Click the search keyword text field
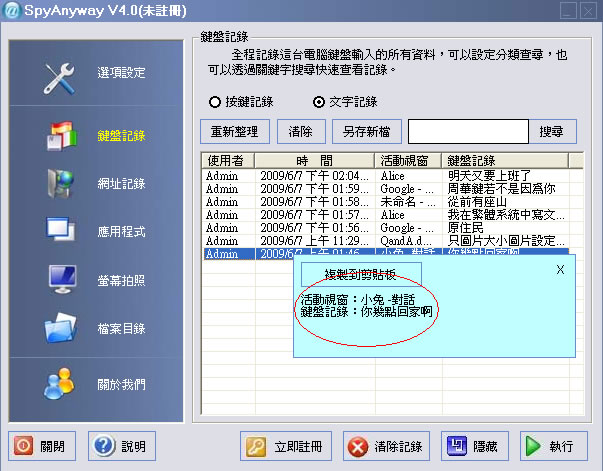This screenshot has width=603, height=471. coord(467,131)
